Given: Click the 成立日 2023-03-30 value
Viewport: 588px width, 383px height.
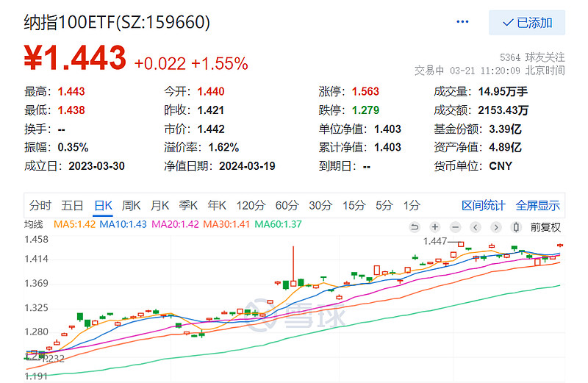Looking at the screenshot, I should point(96,166).
